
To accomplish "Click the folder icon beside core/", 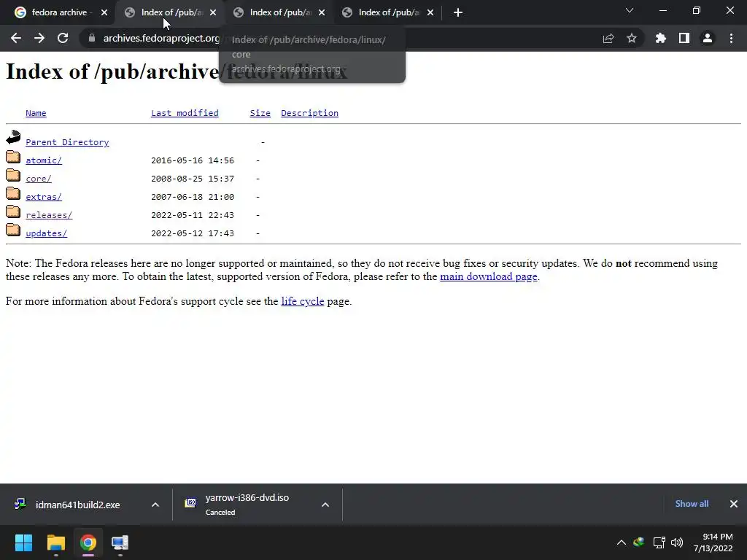I will (x=13, y=175).
